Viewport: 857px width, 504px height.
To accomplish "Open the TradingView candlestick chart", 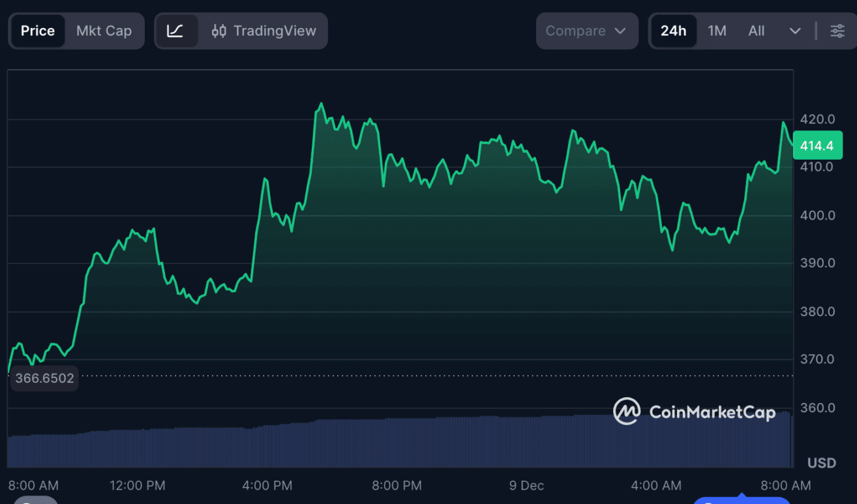I will [x=264, y=31].
